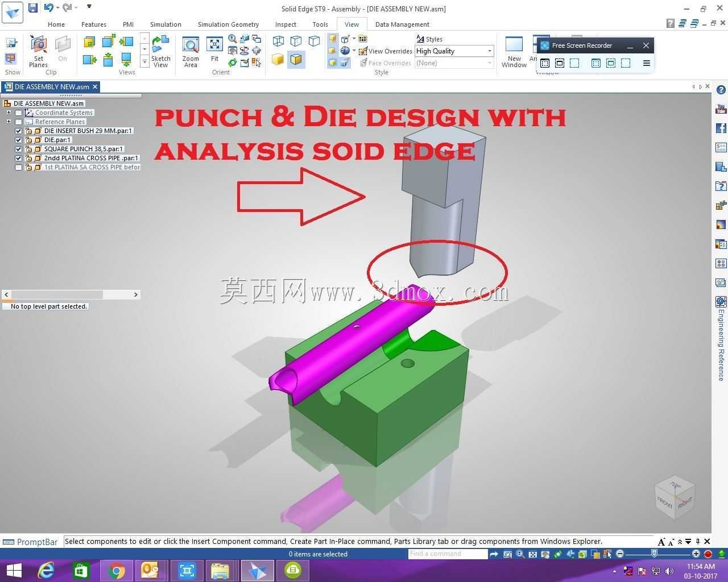Open the Engineering Reference panel
Viewport: 728px width, 582px height.
point(721,339)
